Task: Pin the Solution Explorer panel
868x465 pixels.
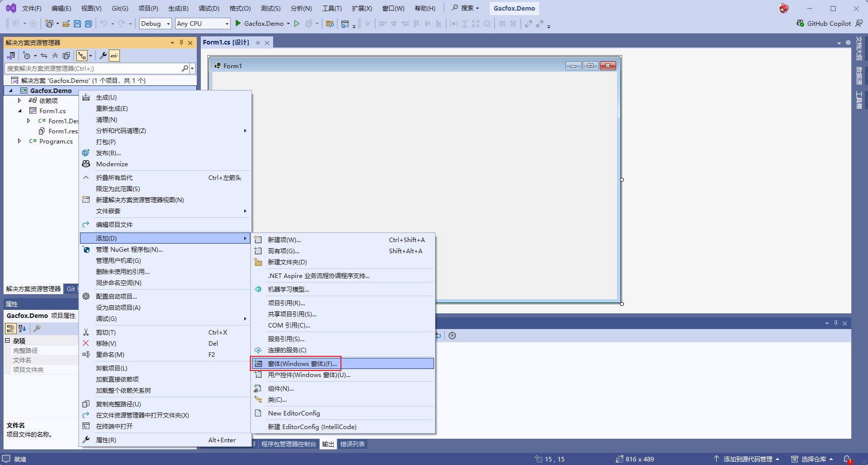Action: [181, 42]
